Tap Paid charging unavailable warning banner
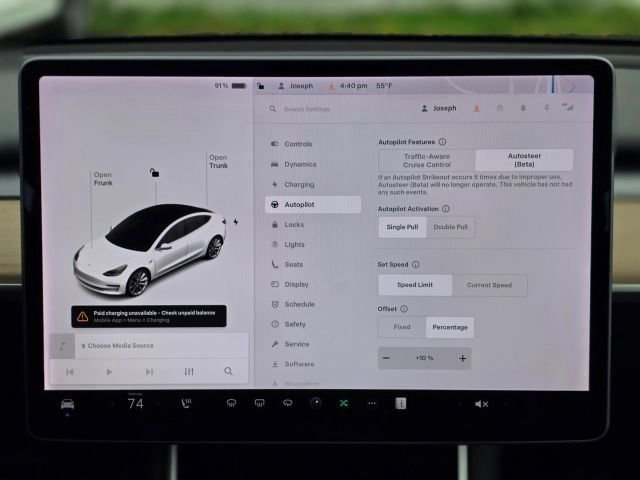Screen dimensions: 640x480 pos(149,316)
